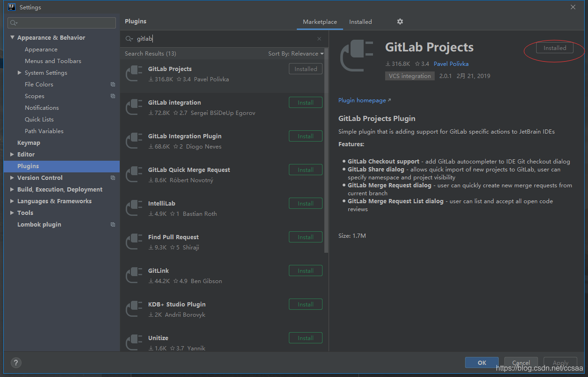This screenshot has width=588, height=377.
Task: Click the GitLab Projects plugin icon in results
Action: [134, 74]
